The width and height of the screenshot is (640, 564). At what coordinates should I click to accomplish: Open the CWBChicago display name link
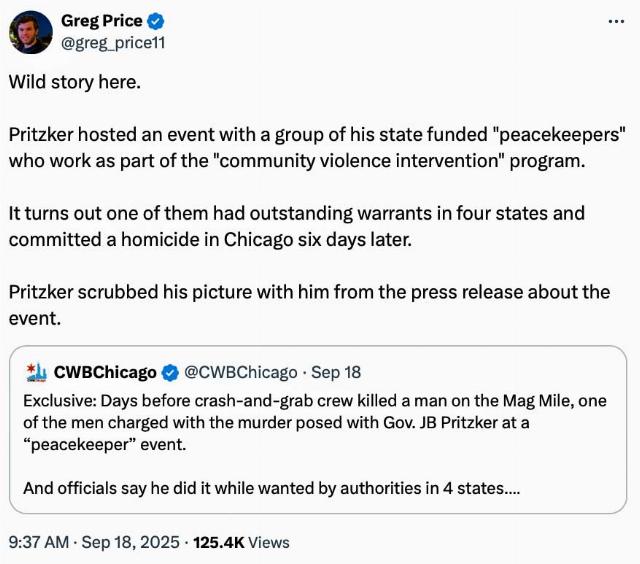(x=104, y=372)
